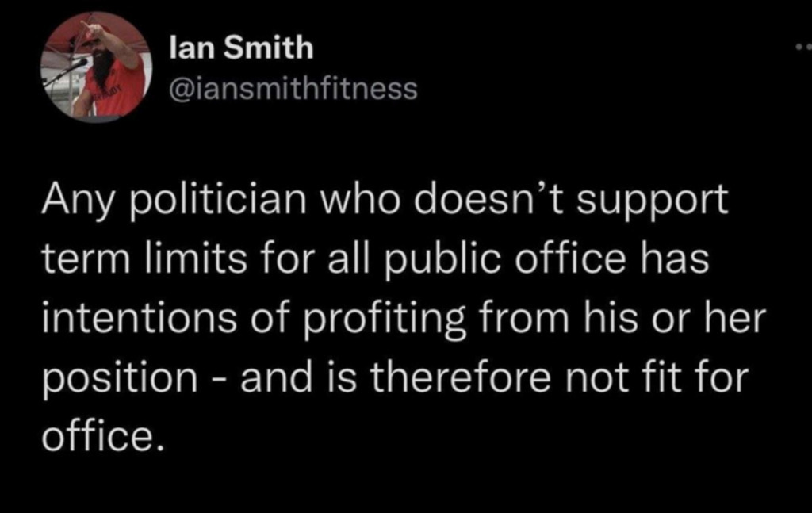The height and width of the screenshot is (513, 812).
Task: Open the tweet's more options dots
Action: click(804, 47)
